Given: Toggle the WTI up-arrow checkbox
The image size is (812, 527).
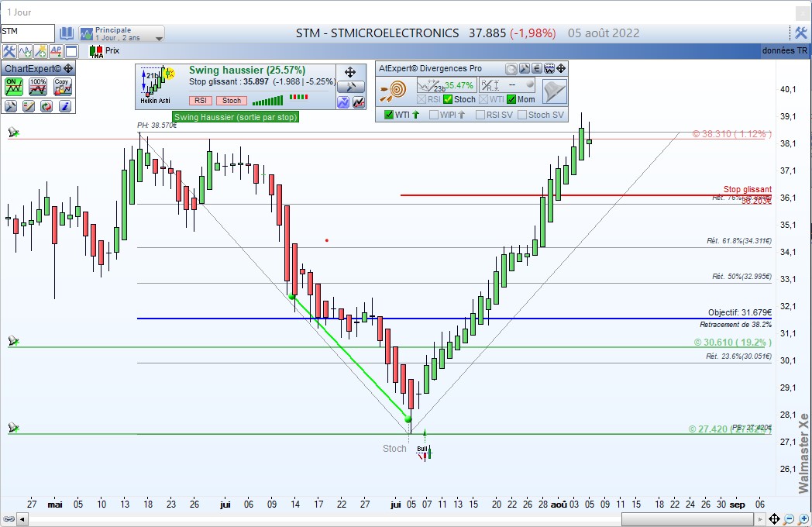Looking at the screenshot, I should [389, 115].
